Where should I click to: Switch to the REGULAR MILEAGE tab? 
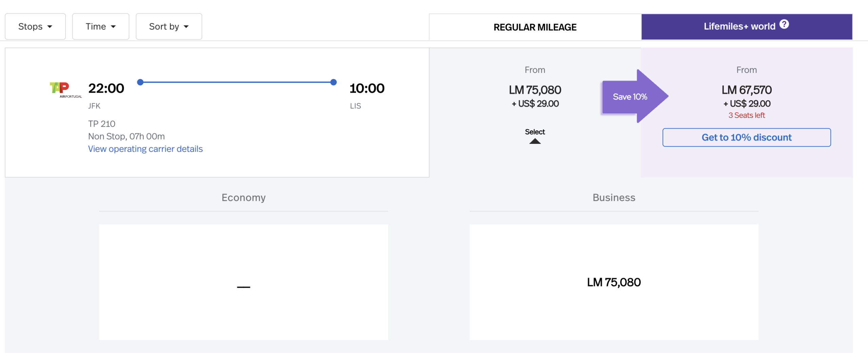point(535,27)
